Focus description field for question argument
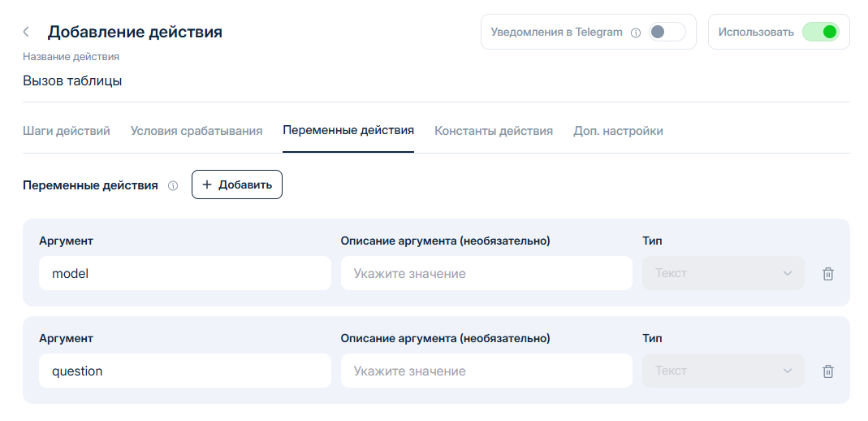Screen dimensions: 868x421 point(486,371)
